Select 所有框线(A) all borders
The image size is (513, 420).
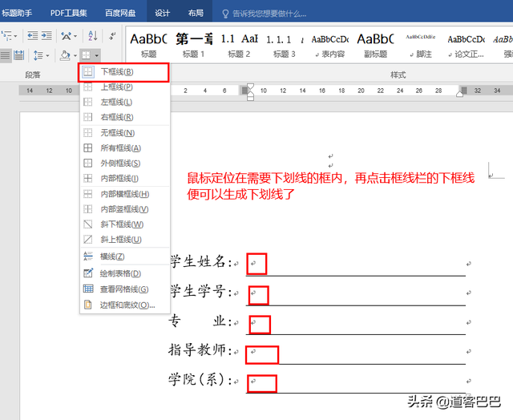click(124, 148)
